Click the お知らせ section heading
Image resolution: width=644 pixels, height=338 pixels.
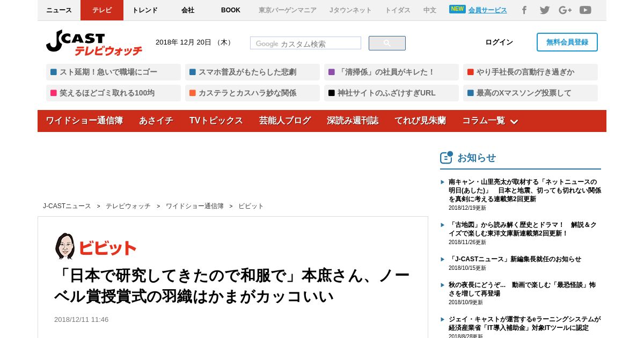[477, 158]
